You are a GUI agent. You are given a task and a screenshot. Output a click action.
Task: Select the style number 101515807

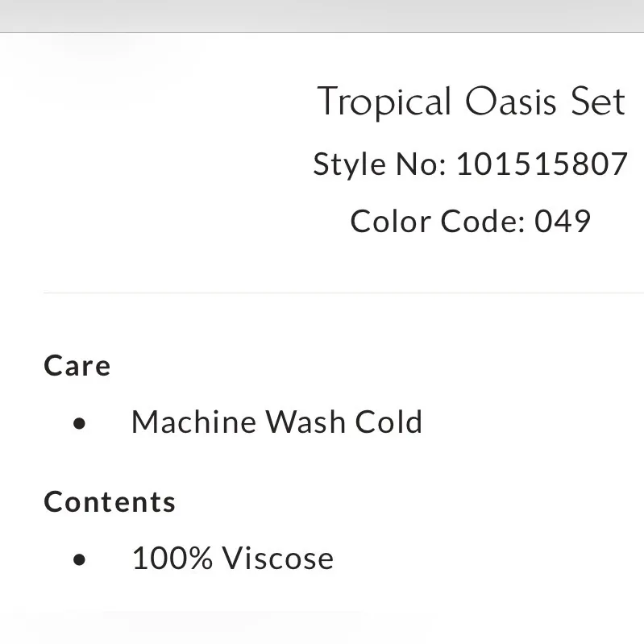541,164
